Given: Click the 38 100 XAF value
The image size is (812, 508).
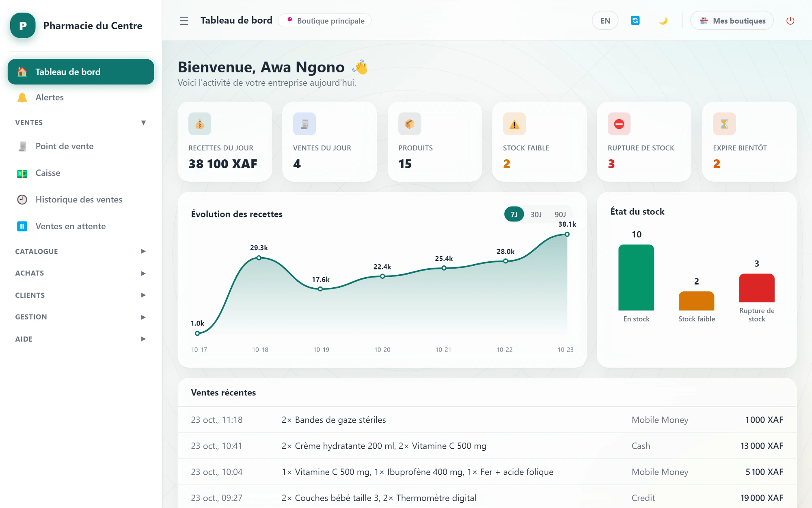Looking at the screenshot, I should (223, 164).
